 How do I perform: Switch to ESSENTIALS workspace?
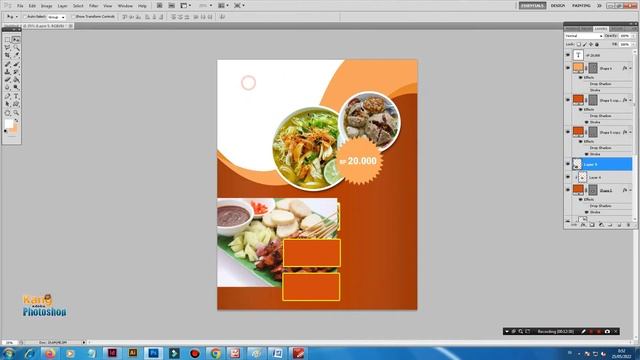[x=532, y=6]
